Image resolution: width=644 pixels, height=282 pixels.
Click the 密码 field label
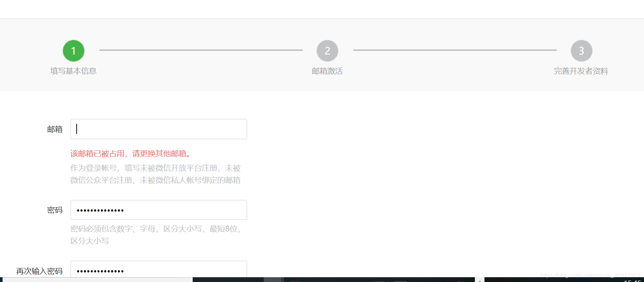pos(55,210)
